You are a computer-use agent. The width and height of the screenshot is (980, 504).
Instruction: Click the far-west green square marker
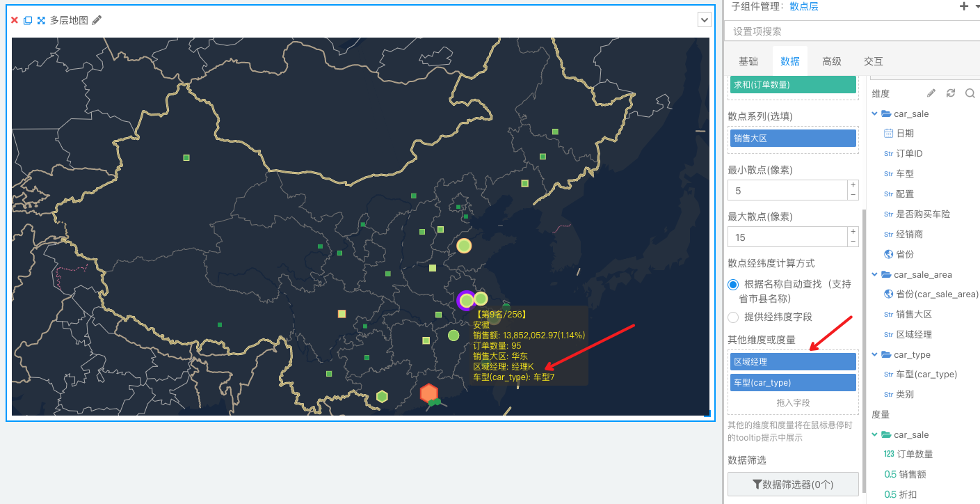click(186, 157)
